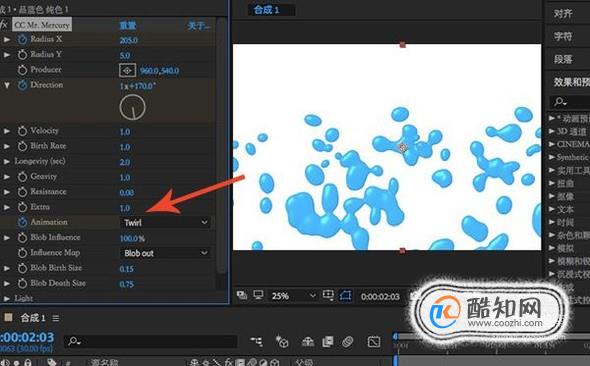Open the composition flowchart icon in timeline
The image size is (590, 366).
pyautogui.click(x=257, y=342)
